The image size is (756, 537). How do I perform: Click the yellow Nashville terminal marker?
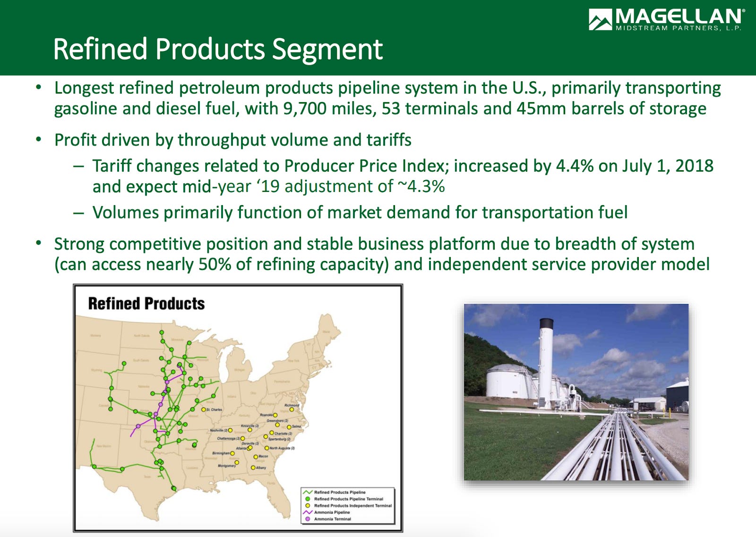230,430
